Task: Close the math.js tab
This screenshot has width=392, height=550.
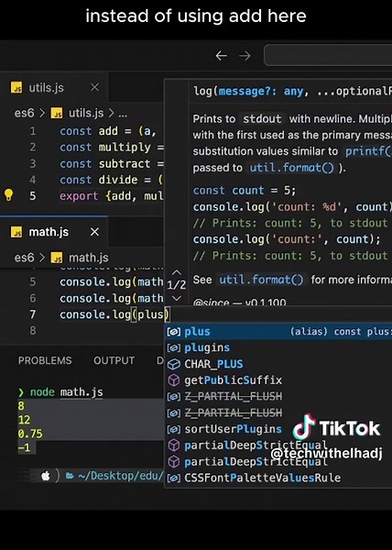Action: click(94, 232)
